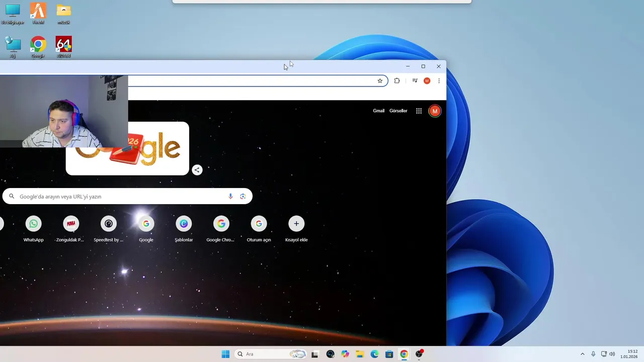Show hidden system tray icons

point(583,354)
